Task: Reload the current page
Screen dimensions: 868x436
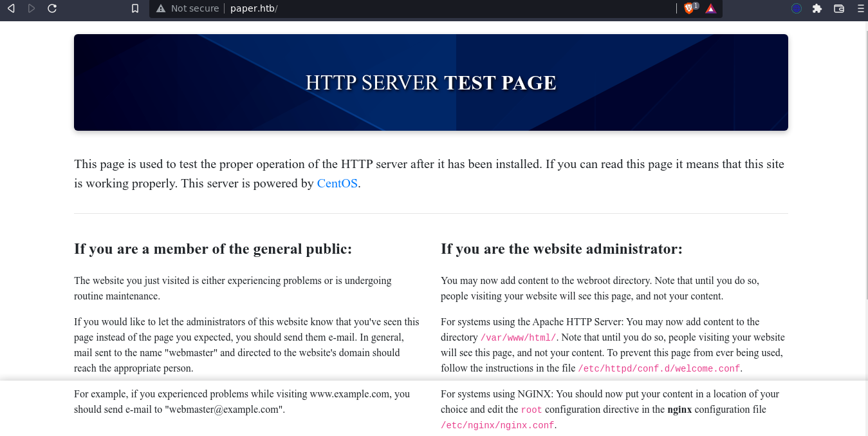Action: [52, 8]
